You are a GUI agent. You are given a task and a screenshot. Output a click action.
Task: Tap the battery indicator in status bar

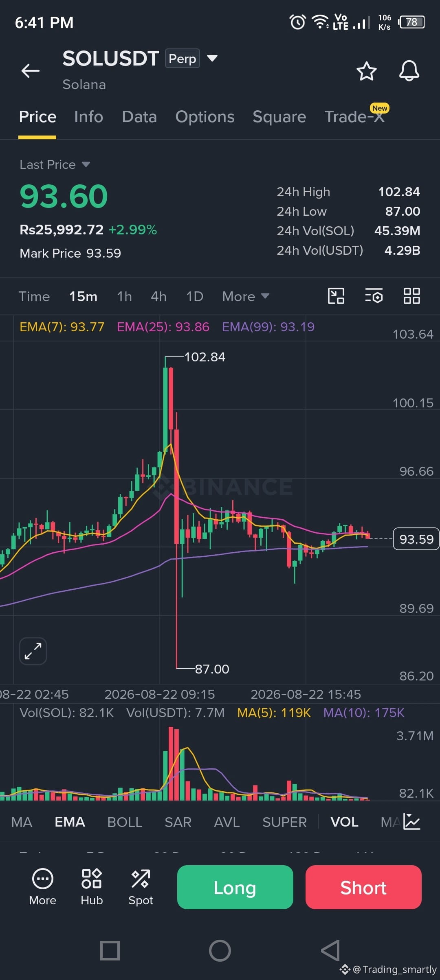(x=411, y=22)
